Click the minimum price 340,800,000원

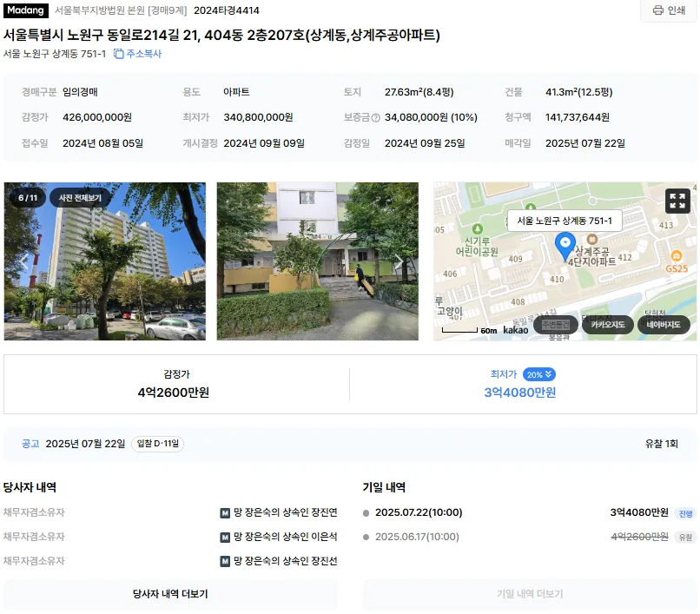click(258, 117)
